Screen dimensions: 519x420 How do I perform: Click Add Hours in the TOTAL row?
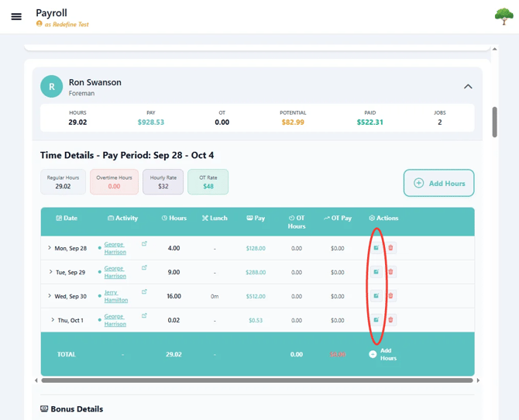[383, 354]
